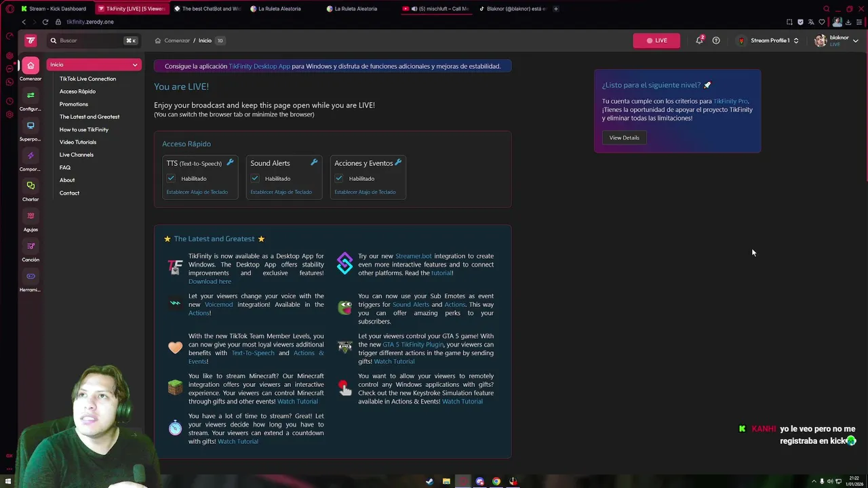Image resolution: width=868 pixels, height=488 pixels.
Task: Open the GTA 5 TikFinity Plugin link
Action: coord(413,344)
